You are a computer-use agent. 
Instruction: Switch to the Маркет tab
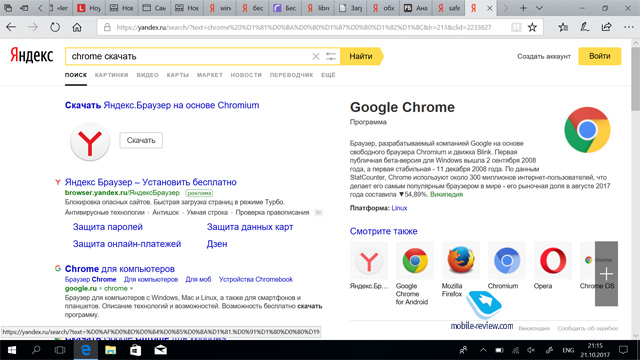[x=210, y=75]
